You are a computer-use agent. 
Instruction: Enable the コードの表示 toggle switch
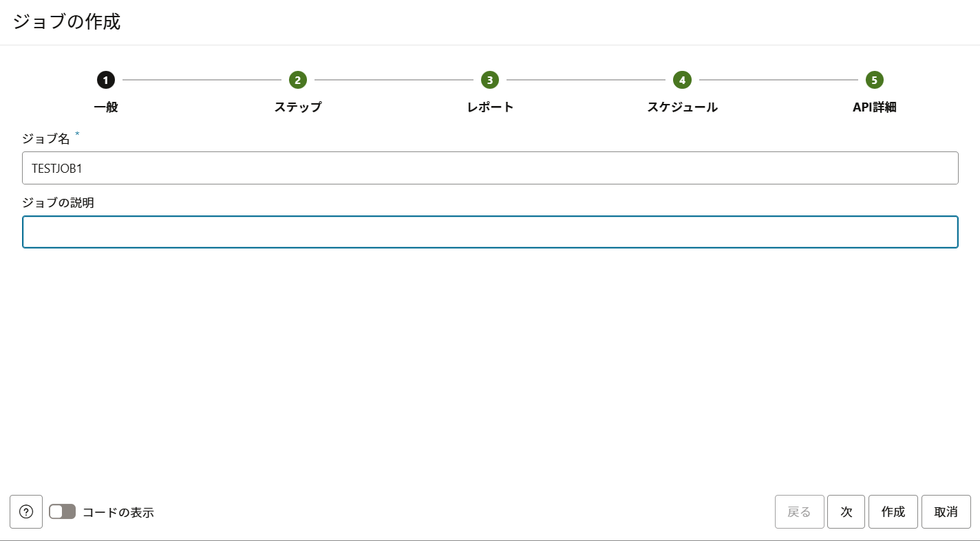[x=62, y=511]
